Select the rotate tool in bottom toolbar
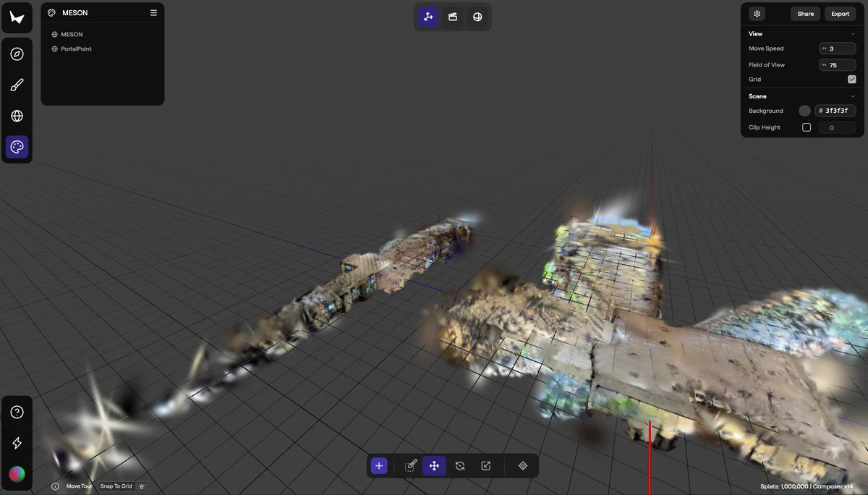Image resolution: width=868 pixels, height=495 pixels. [460, 466]
